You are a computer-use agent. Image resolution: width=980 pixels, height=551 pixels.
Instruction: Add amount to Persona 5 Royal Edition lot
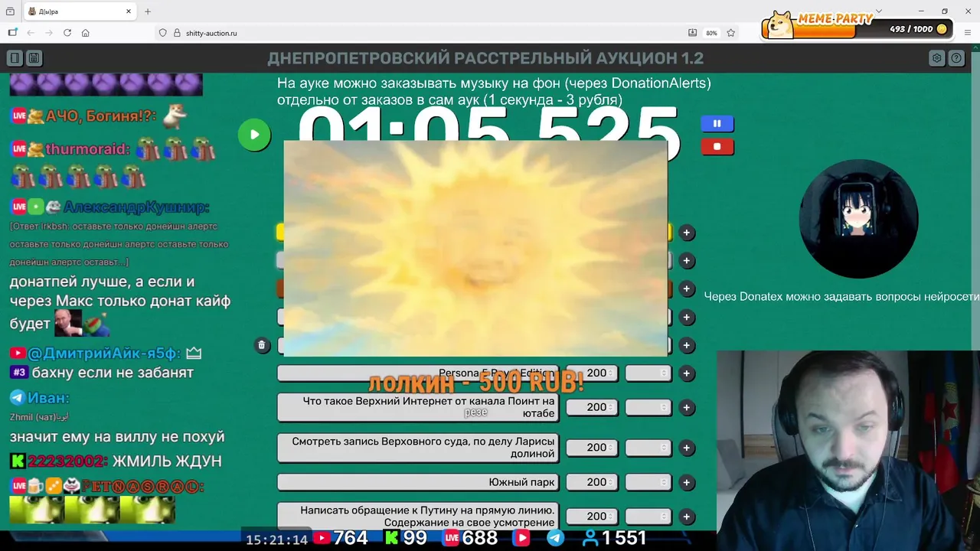click(687, 373)
